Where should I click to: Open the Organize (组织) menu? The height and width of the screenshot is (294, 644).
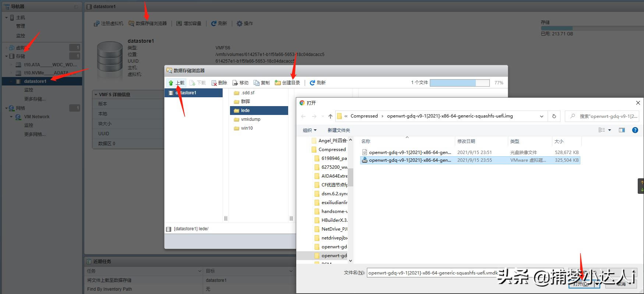click(x=309, y=130)
